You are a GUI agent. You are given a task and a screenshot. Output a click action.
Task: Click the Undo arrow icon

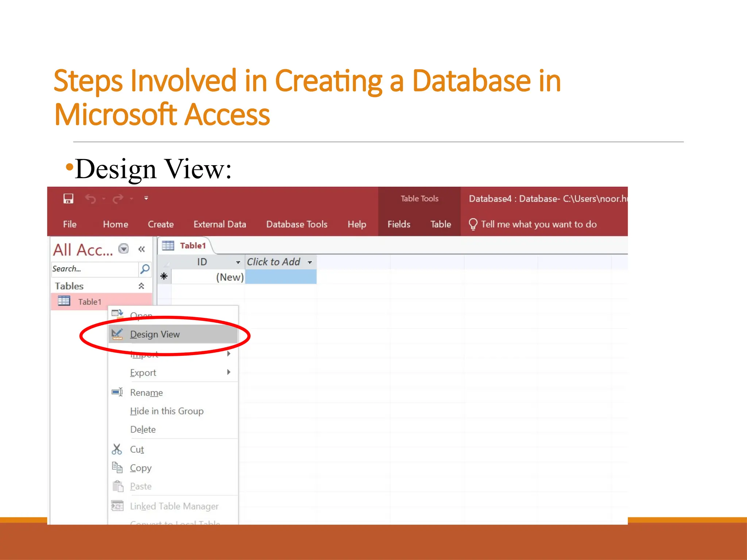tap(91, 199)
